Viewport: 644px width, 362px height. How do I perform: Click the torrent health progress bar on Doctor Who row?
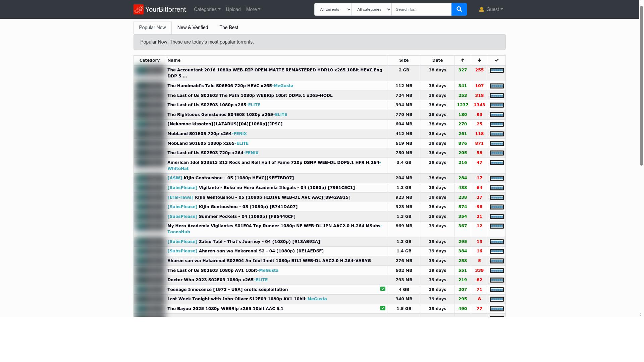coord(496,280)
